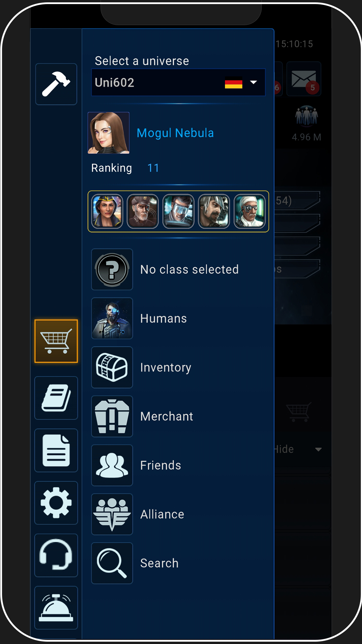This screenshot has height=644, width=362.
Task: Open the hammer build menu icon
Action: (x=56, y=84)
